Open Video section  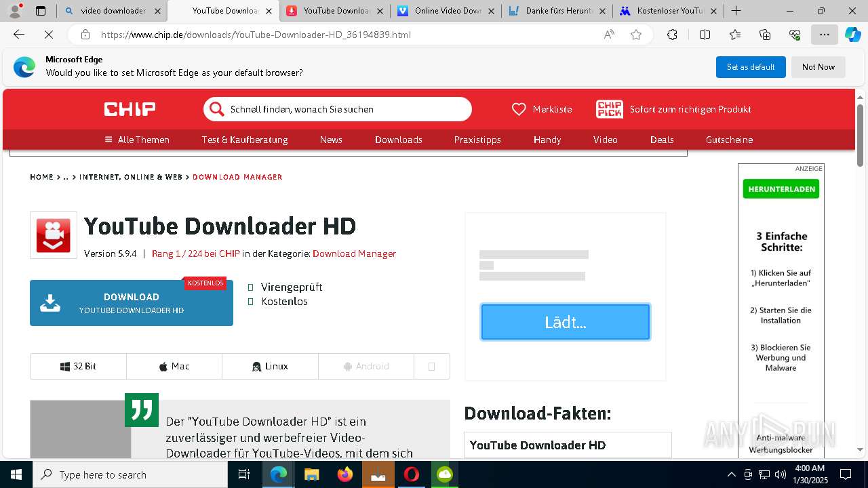point(606,140)
